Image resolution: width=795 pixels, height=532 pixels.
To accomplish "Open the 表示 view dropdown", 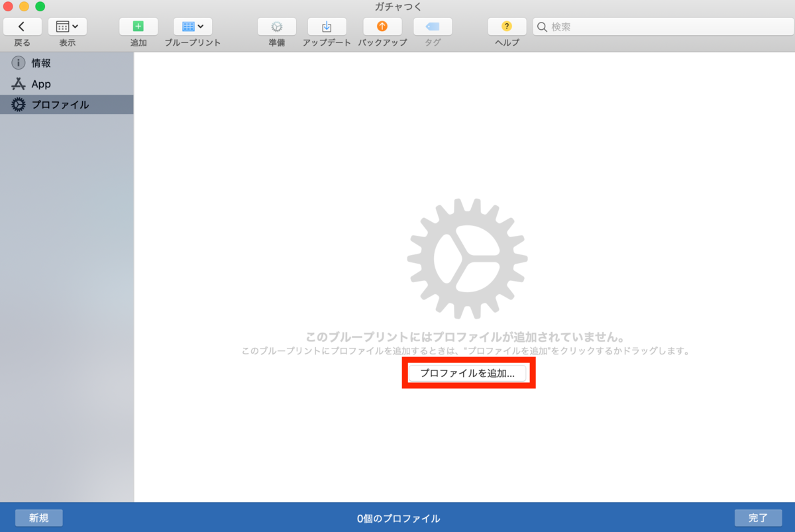I will (x=67, y=27).
